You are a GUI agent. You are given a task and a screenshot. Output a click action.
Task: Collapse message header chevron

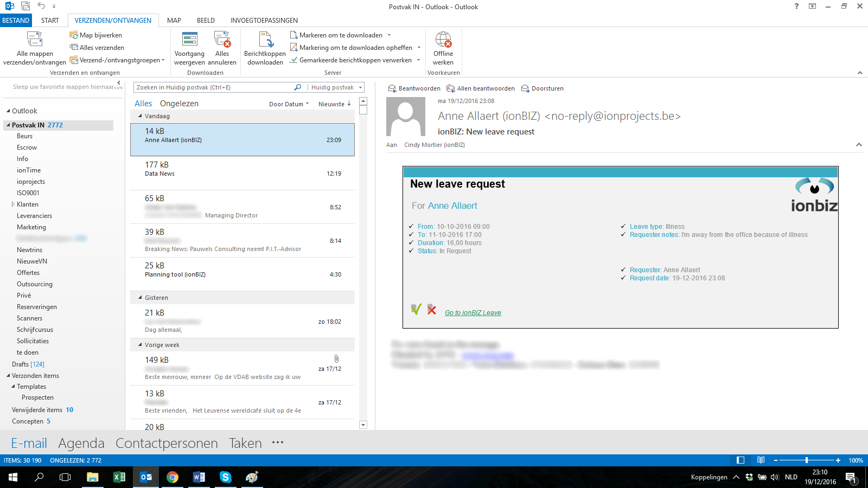coord(859,145)
